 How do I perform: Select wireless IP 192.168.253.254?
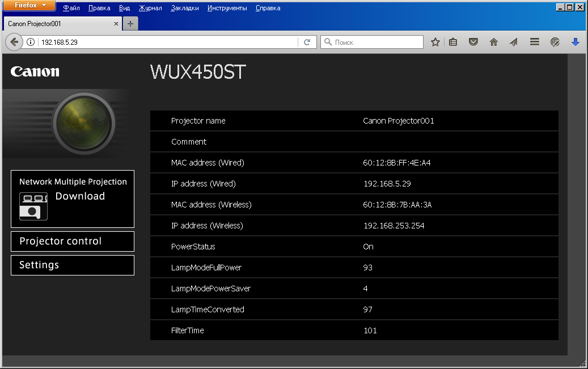click(x=394, y=226)
